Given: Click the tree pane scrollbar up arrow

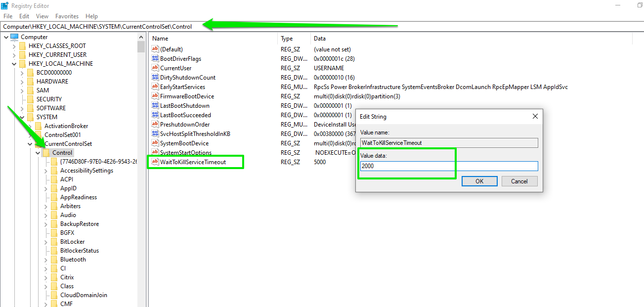Looking at the screenshot, I should tap(141, 37).
